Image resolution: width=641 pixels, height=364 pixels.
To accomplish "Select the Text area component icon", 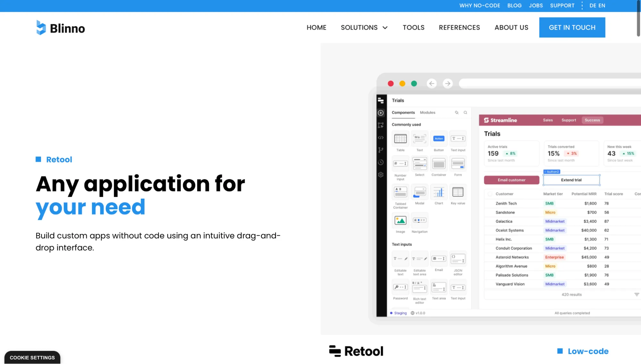I will coord(439,287).
